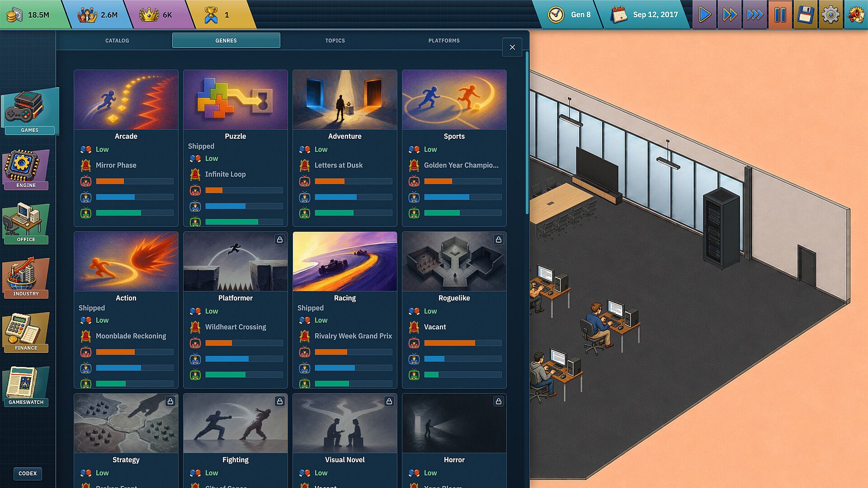Click Letters at Dusk game title
Screen dimensions: 868x488
pos(339,165)
